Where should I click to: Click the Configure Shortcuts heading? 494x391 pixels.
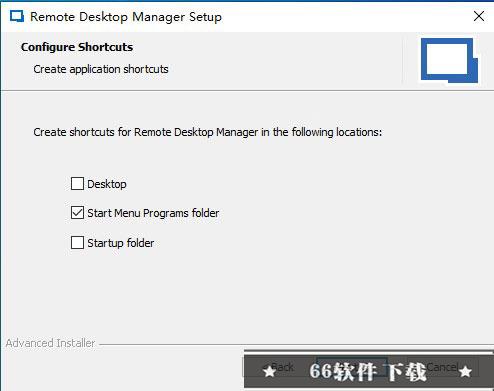(x=77, y=47)
